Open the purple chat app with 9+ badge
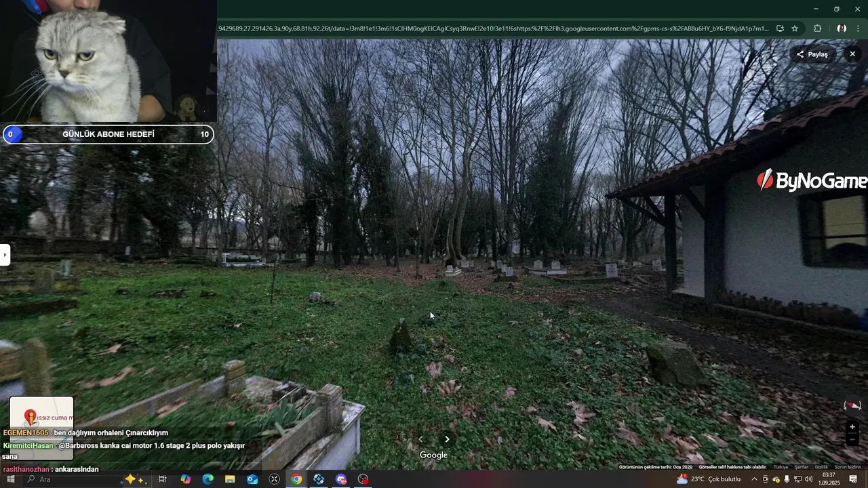Image resolution: width=868 pixels, height=488 pixels. (x=341, y=479)
